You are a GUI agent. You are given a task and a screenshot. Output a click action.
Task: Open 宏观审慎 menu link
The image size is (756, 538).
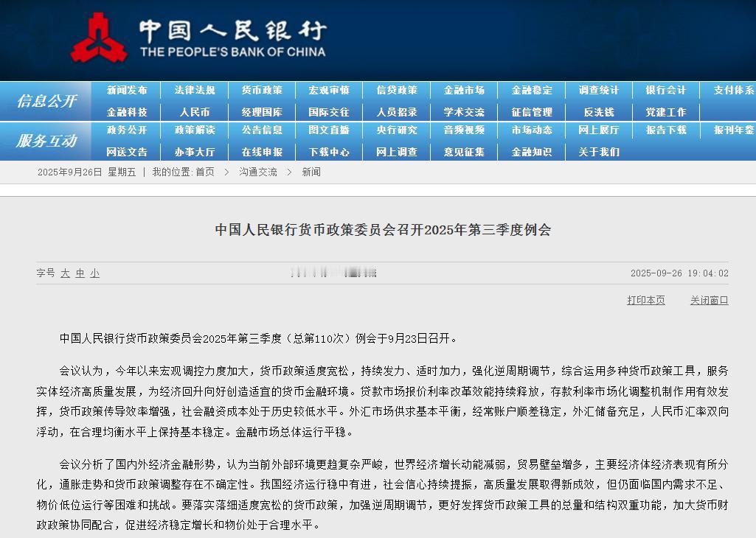click(x=329, y=90)
